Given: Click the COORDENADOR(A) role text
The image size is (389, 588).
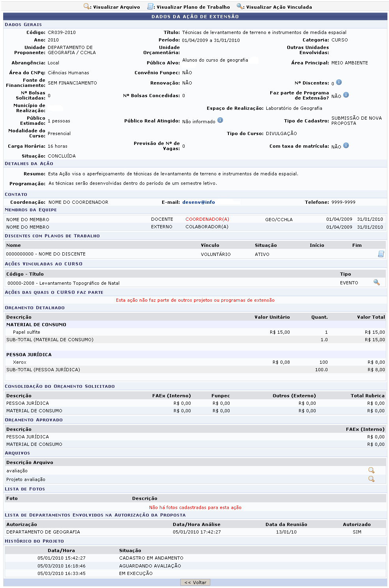Looking at the screenshot, I should (x=207, y=219).
